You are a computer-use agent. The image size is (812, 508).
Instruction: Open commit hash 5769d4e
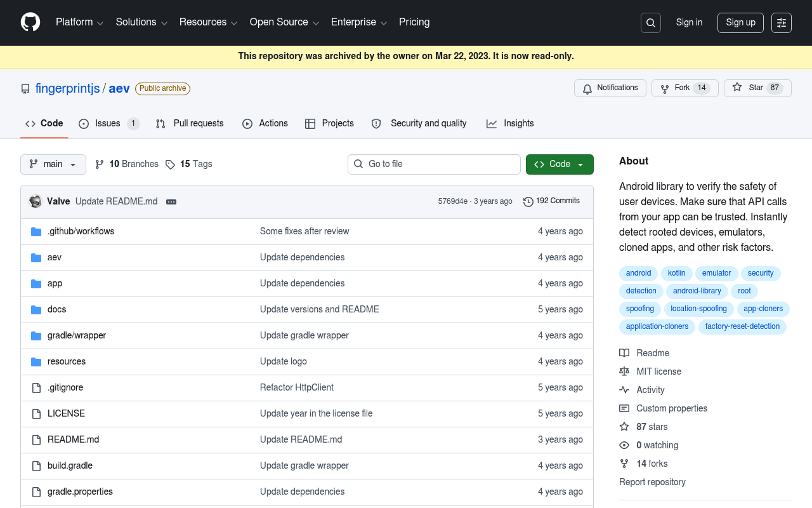[453, 201]
